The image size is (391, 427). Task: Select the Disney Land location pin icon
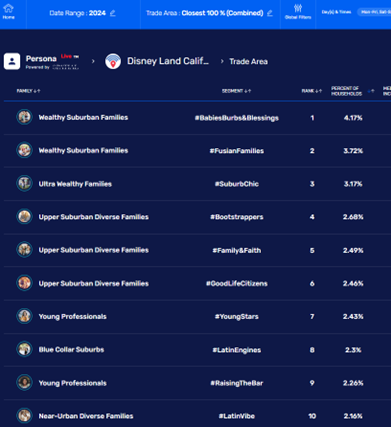pyautogui.click(x=113, y=61)
